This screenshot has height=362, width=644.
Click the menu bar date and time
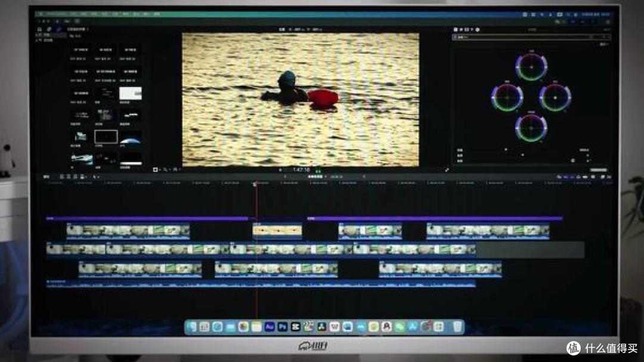tap(596, 14)
